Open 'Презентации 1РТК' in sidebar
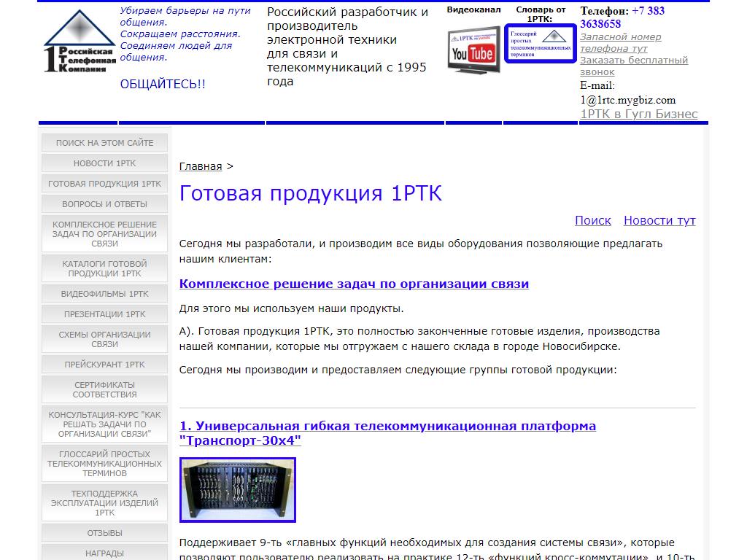The image size is (747, 560). [105, 314]
